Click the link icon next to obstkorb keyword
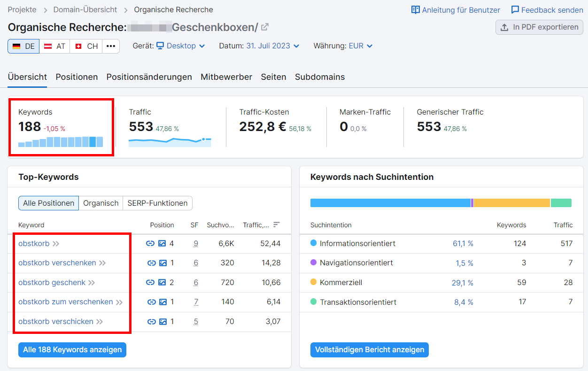Screen dimensions: 588x371 [150, 243]
